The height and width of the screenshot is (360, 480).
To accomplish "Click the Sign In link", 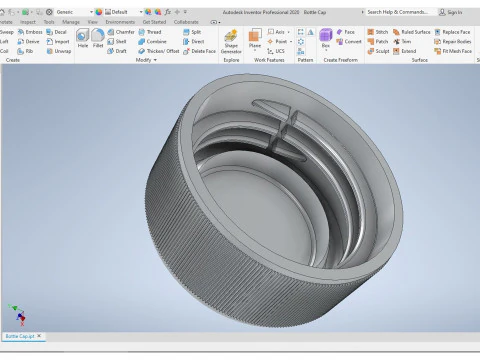I will pos(451,12).
